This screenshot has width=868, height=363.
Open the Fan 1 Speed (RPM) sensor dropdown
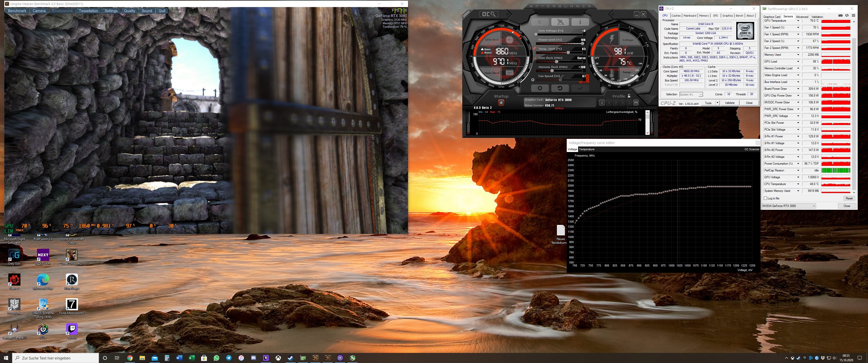[798, 34]
